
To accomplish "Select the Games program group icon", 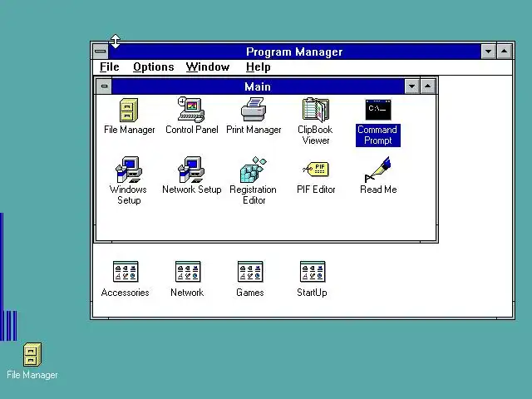I will click(x=250, y=272).
